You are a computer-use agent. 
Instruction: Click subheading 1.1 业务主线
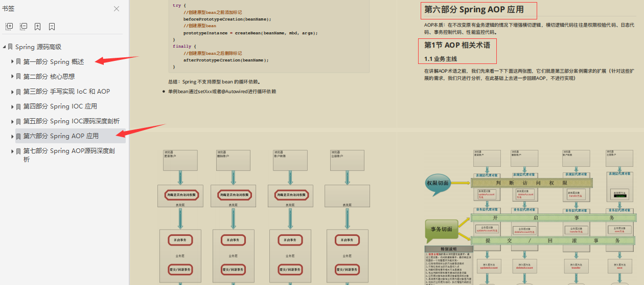tap(441, 59)
